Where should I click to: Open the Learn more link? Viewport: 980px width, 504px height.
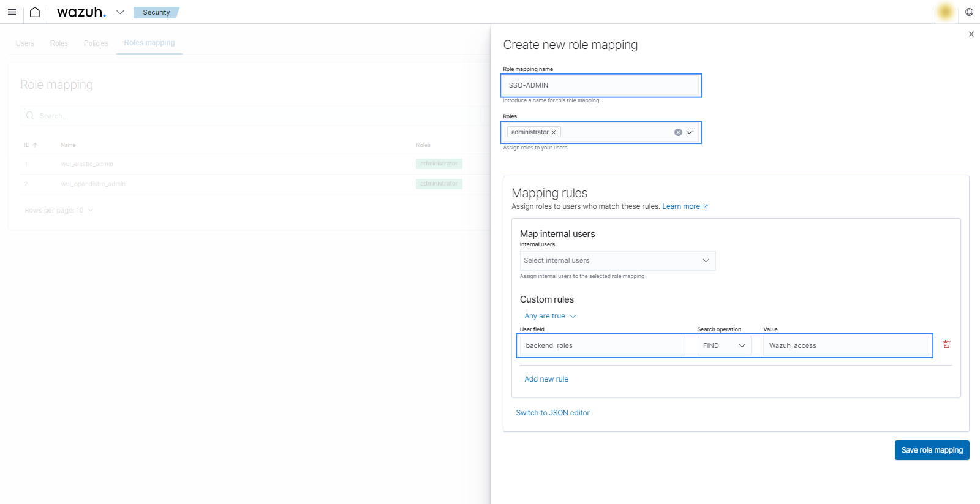[685, 206]
